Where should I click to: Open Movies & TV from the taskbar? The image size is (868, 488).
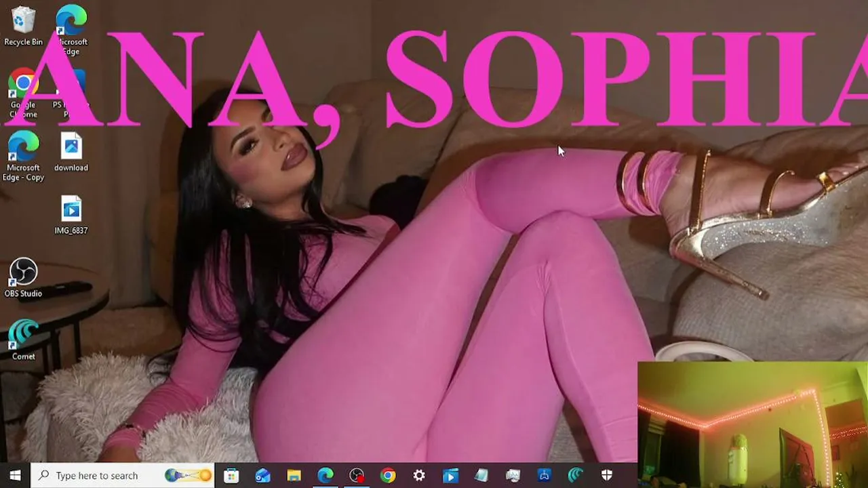[x=450, y=476]
